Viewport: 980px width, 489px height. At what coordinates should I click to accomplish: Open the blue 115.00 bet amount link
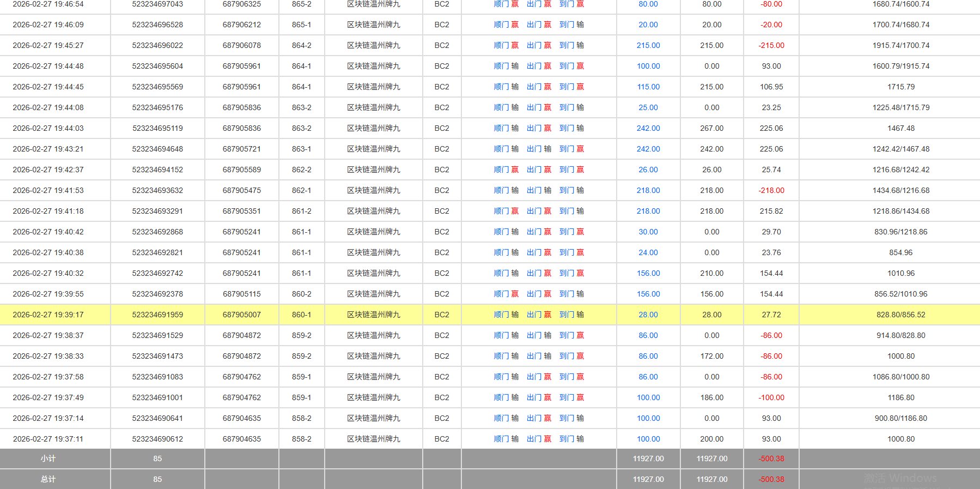(648, 87)
